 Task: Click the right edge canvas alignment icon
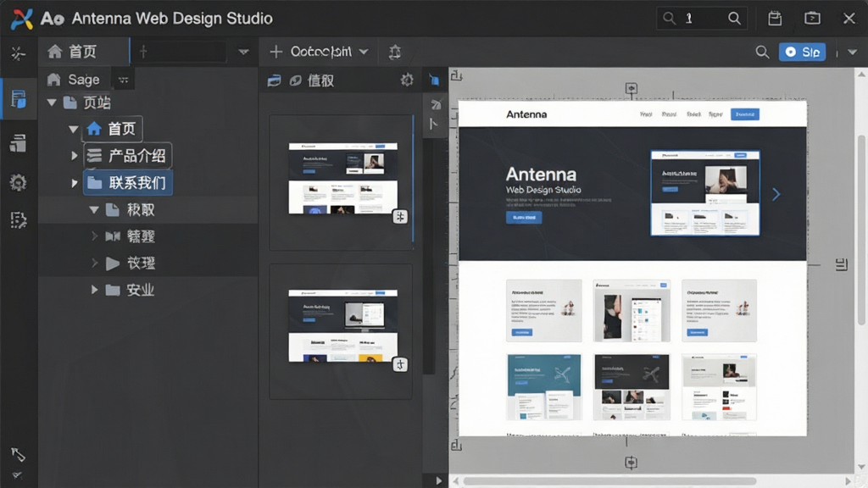tap(842, 264)
